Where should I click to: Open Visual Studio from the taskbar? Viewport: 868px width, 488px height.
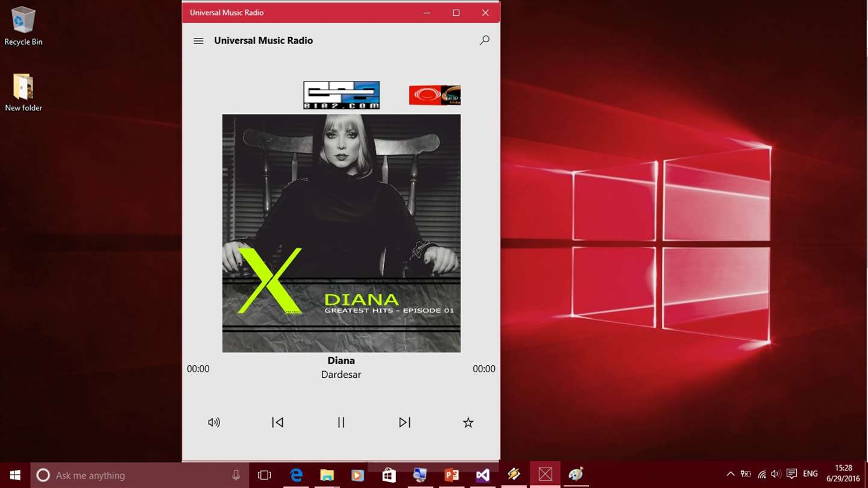pyautogui.click(x=483, y=475)
